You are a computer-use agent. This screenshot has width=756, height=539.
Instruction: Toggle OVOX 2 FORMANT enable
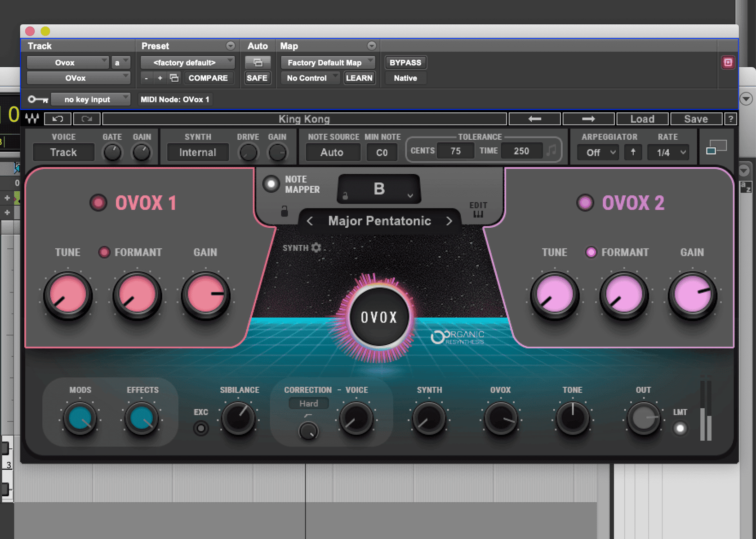click(591, 252)
